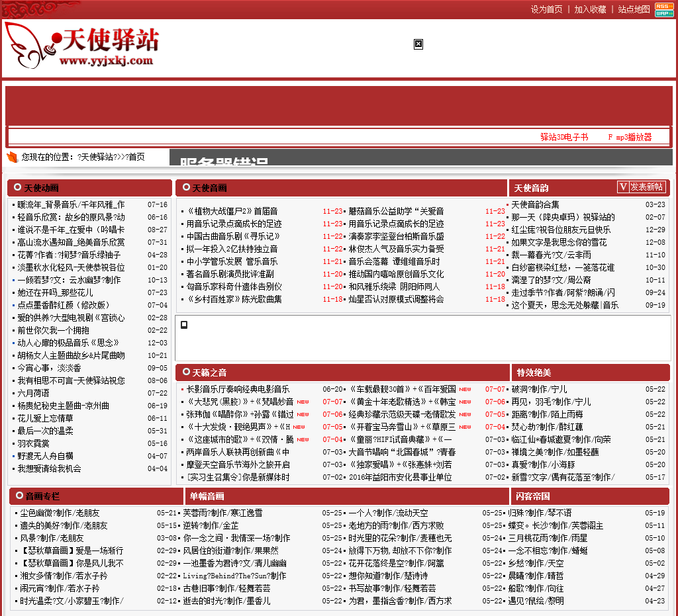The width and height of the screenshot is (678, 616).
Task: Open 想你知道?制作/楚诗诗 entry
Action: tap(388, 576)
